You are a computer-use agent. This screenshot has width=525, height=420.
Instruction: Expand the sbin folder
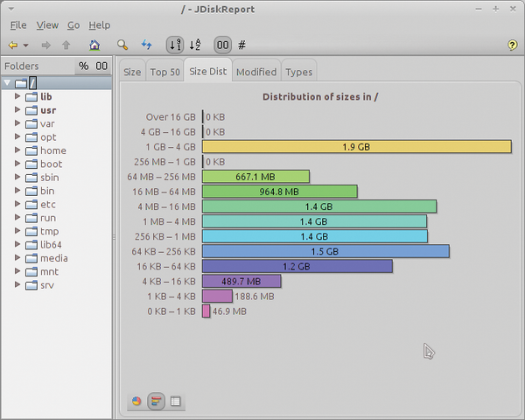[17, 177]
